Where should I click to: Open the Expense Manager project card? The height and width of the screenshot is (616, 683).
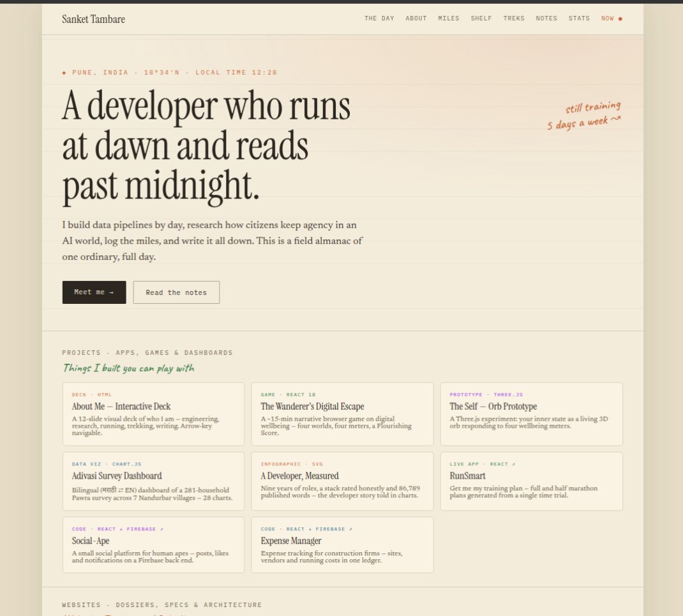pyautogui.click(x=342, y=545)
